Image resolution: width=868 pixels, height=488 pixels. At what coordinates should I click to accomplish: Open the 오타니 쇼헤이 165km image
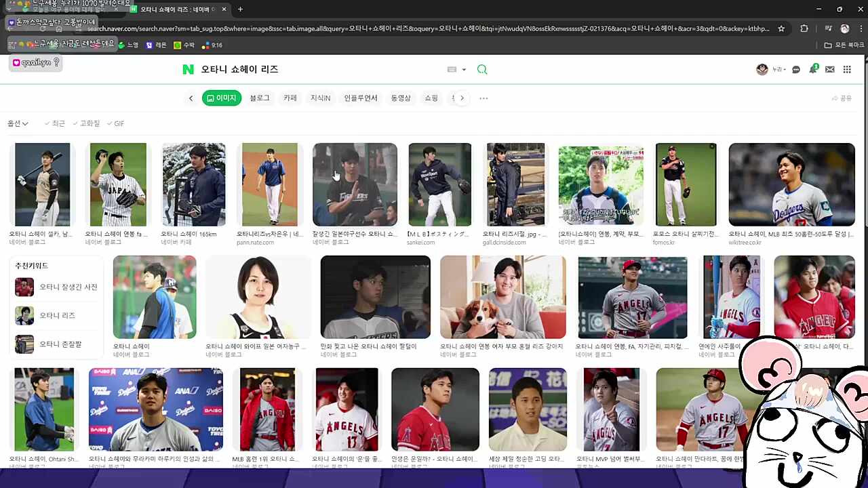pyautogui.click(x=193, y=184)
